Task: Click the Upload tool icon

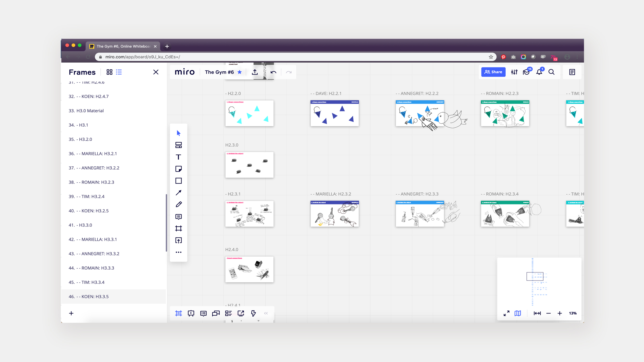Action: pos(178,240)
